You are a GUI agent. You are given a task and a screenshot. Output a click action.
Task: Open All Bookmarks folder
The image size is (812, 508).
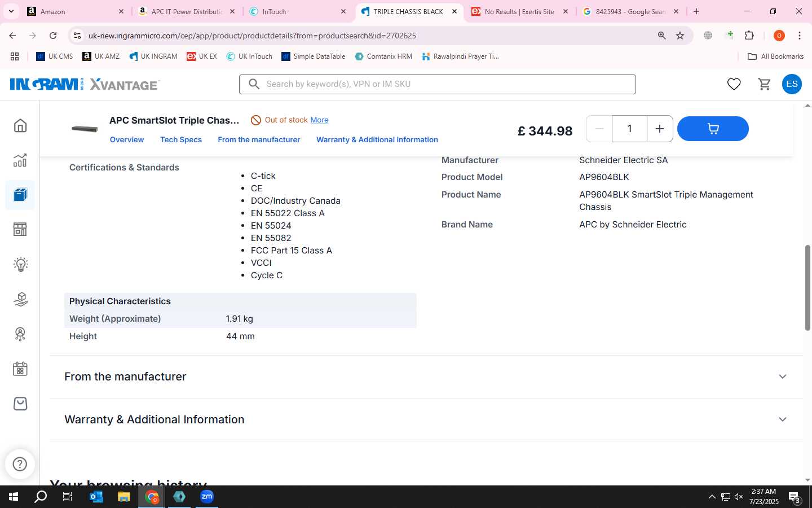pyautogui.click(x=775, y=56)
